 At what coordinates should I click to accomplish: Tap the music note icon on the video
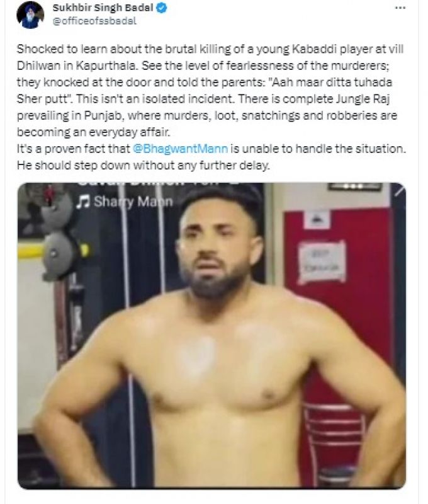click(x=84, y=202)
